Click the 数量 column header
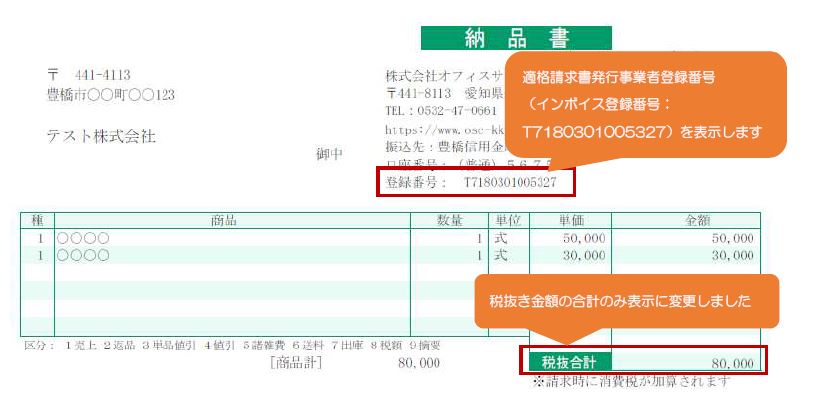Image resolution: width=813 pixels, height=411 pixels. tap(449, 220)
